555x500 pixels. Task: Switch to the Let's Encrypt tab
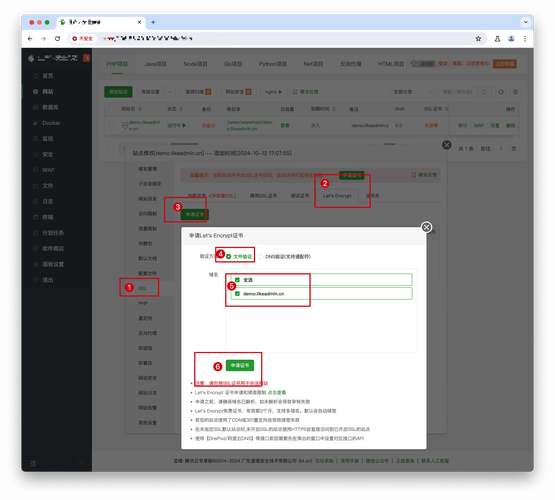pos(337,196)
